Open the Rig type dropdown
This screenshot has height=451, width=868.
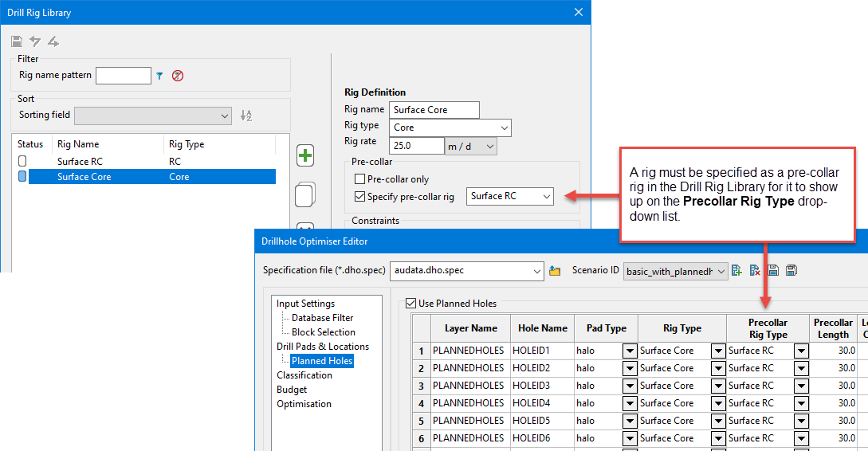[504, 127]
